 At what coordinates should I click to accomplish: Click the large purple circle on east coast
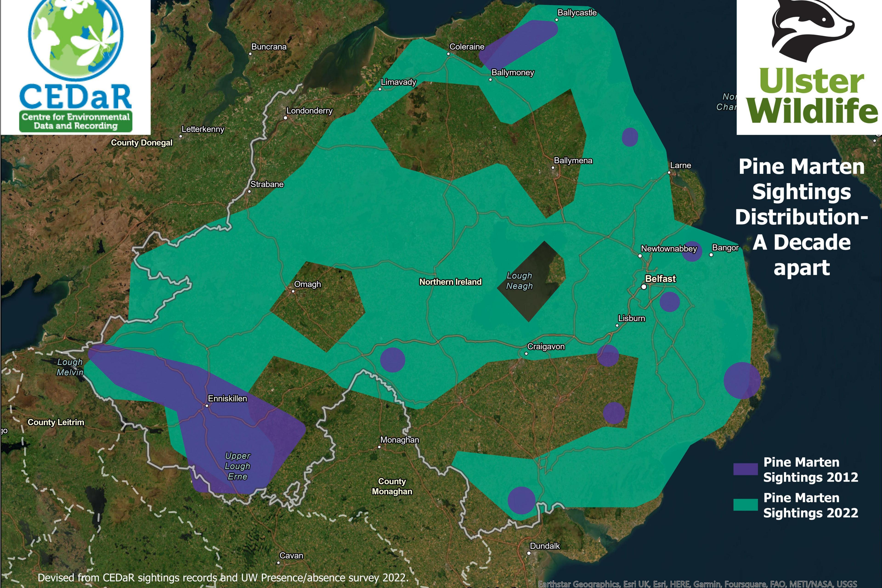pyautogui.click(x=742, y=380)
